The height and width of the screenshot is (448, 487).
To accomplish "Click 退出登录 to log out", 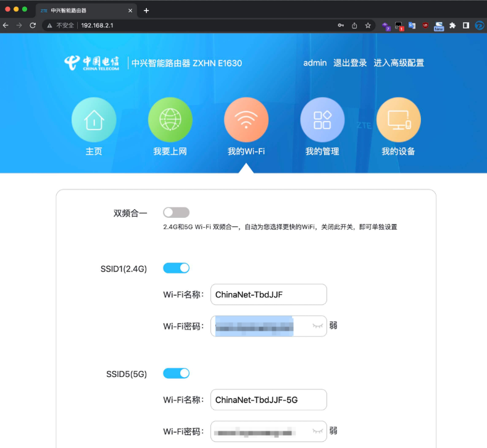I will click(x=350, y=63).
